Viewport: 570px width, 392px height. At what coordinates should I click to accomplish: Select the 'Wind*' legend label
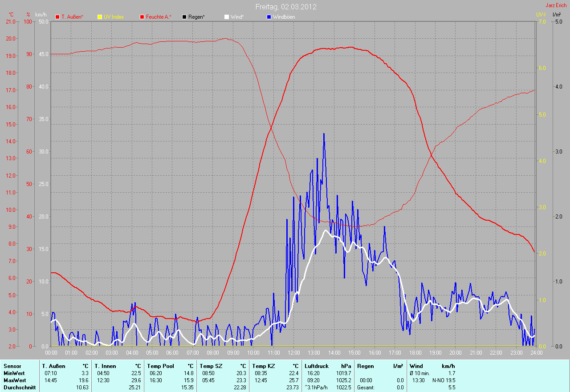tap(237, 17)
